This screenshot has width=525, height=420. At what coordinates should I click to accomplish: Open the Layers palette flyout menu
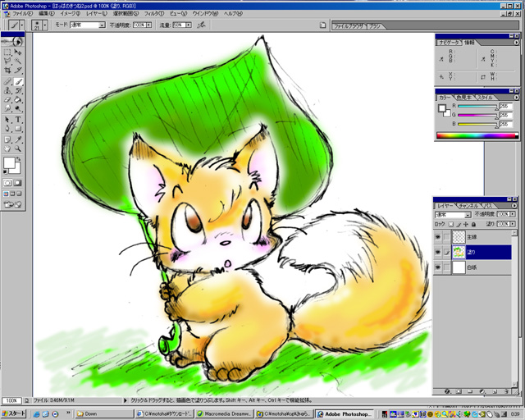point(514,206)
